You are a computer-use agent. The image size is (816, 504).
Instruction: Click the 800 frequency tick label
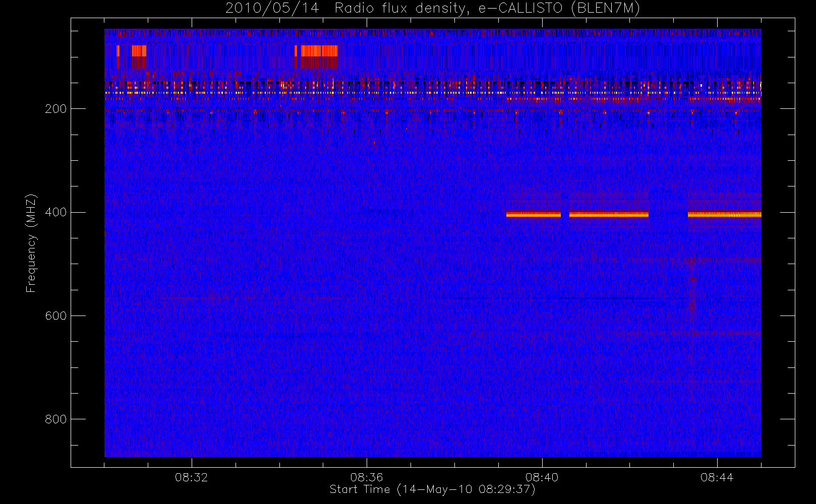point(55,419)
